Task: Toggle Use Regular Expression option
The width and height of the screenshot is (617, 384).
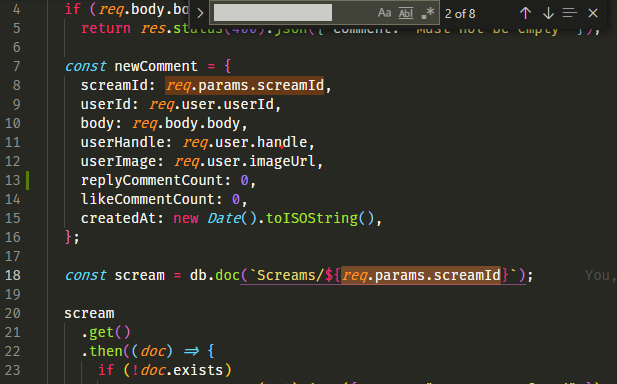Action: 428,13
